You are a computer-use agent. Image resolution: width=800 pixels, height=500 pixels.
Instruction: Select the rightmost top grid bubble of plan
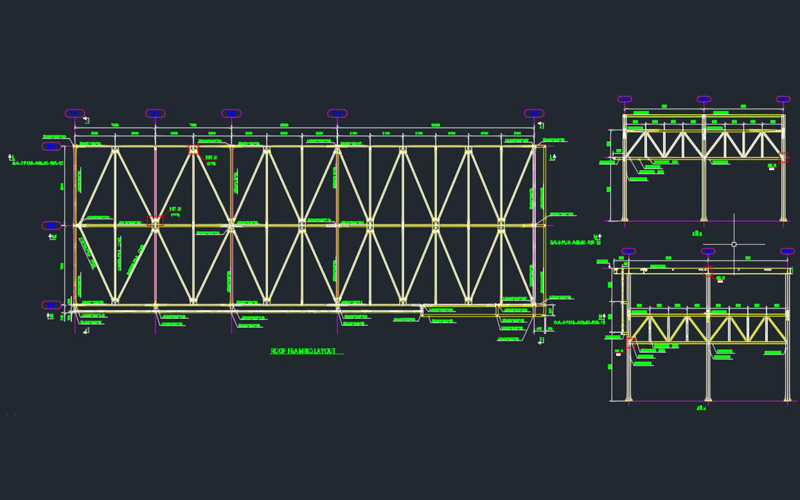point(535,113)
